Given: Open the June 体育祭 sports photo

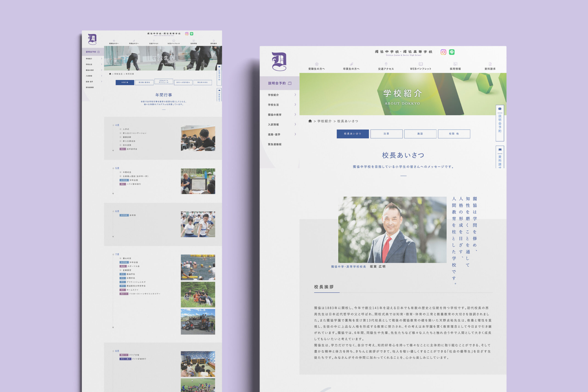Looking at the screenshot, I should pos(198,224).
